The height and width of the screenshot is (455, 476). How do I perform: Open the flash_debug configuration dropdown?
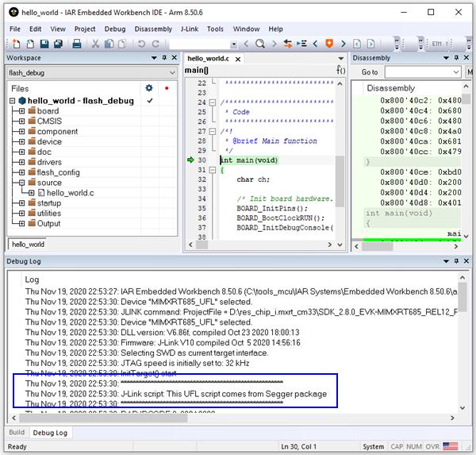[172, 72]
